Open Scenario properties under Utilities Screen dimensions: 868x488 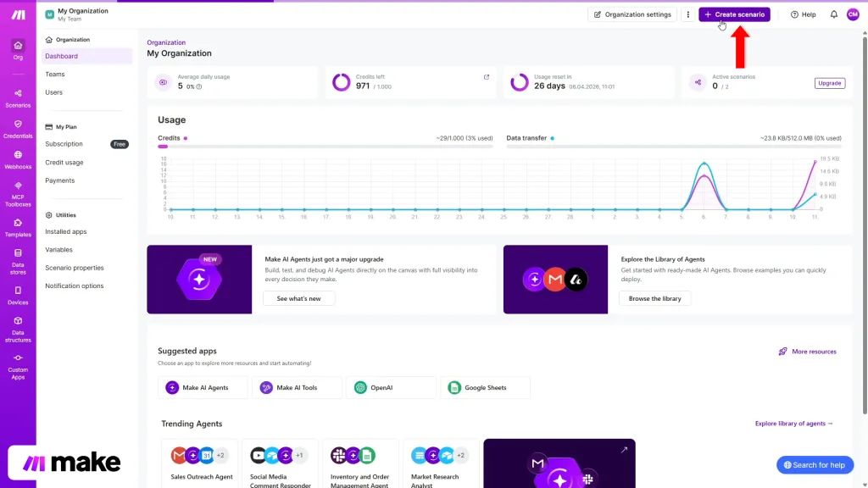[75, 268]
